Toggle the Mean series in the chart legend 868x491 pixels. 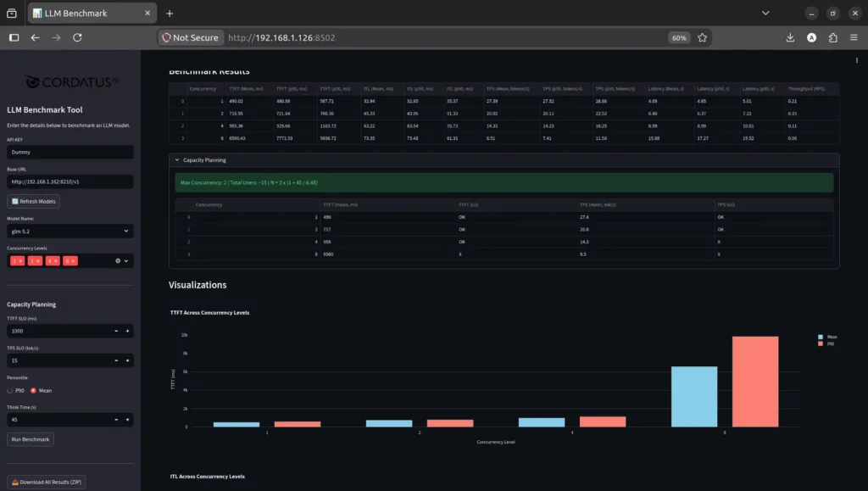[x=827, y=337]
